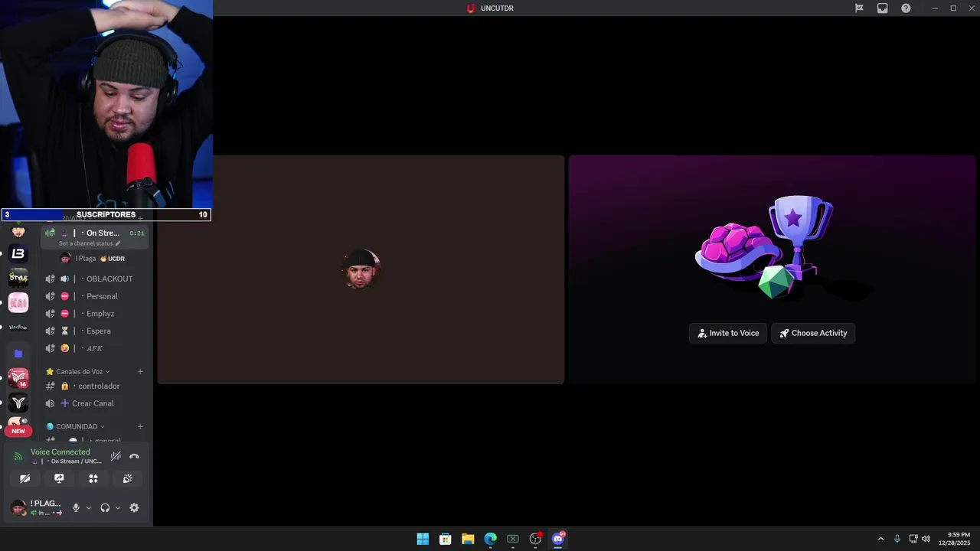Join the OBLACKOUT voice channel
This screenshot has height=551, width=980.
[95, 279]
